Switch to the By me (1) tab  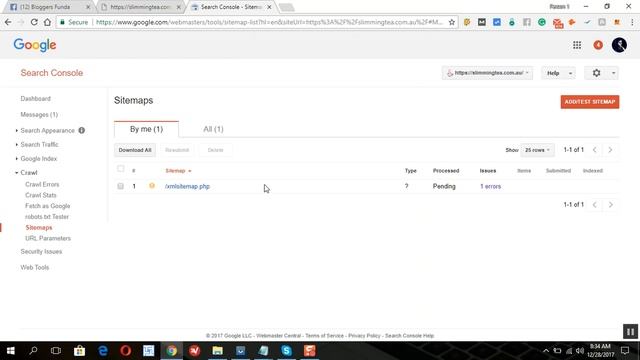[146, 129]
